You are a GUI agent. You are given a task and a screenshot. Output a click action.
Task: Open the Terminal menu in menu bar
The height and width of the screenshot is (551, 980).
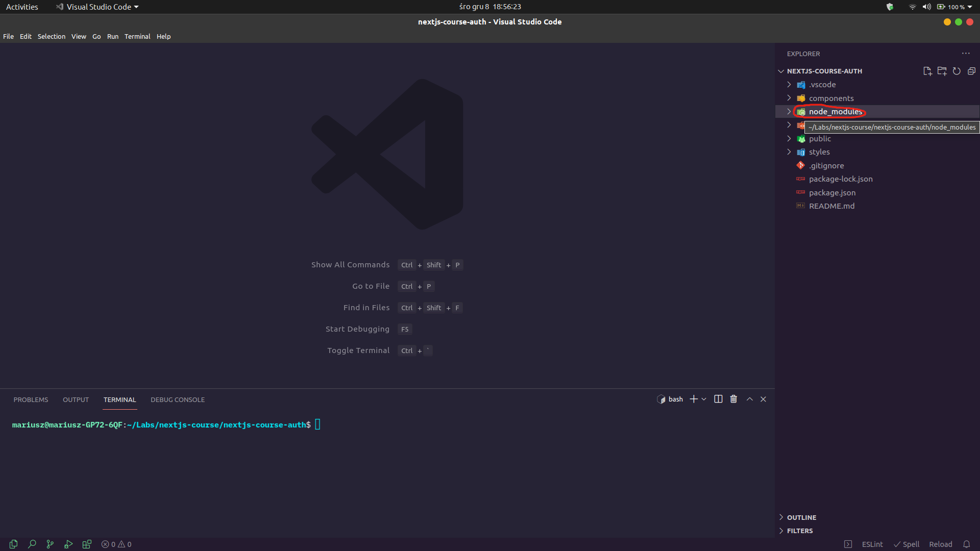pyautogui.click(x=137, y=36)
